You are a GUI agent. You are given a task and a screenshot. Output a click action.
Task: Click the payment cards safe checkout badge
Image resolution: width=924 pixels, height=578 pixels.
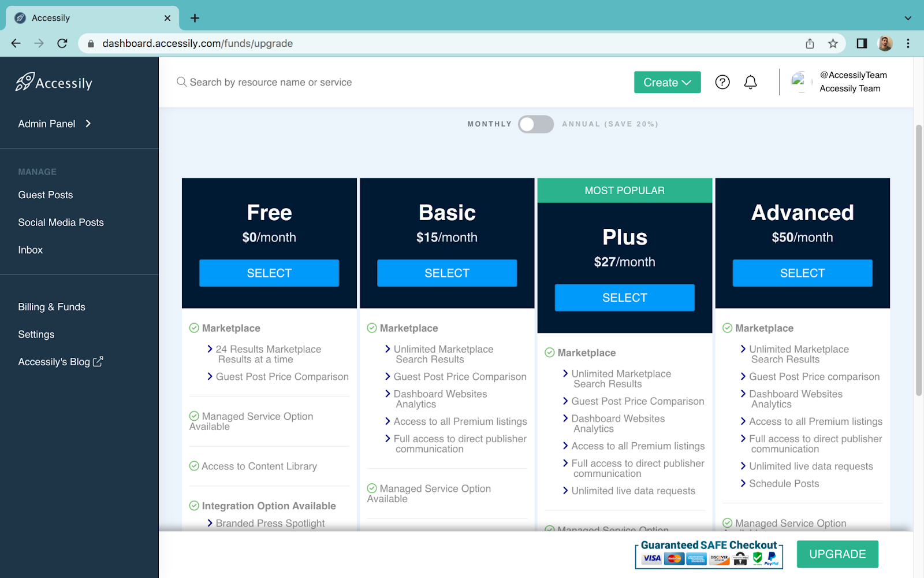tap(709, 554)
